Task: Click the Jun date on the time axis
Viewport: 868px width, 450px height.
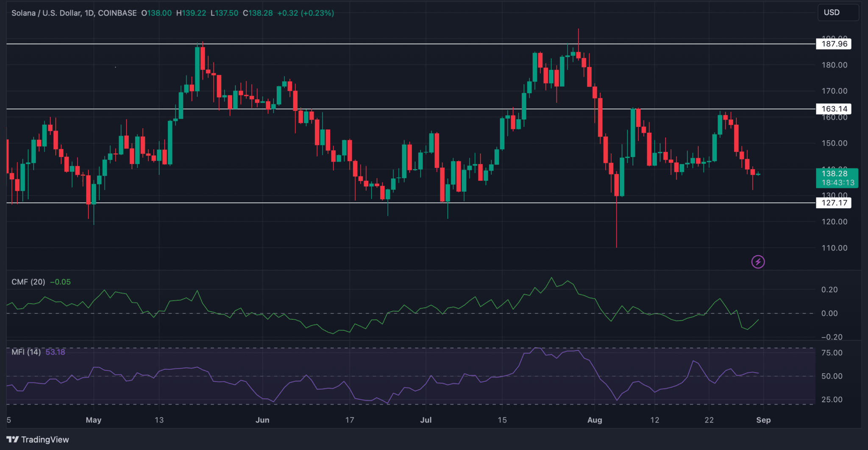Action: click(x=262, y=420)
